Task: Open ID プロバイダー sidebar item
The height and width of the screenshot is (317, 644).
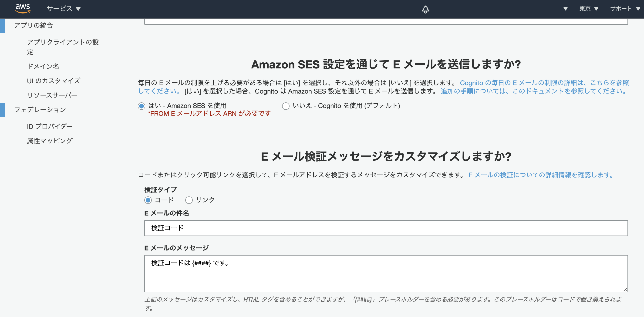Action: pos(50,127)
